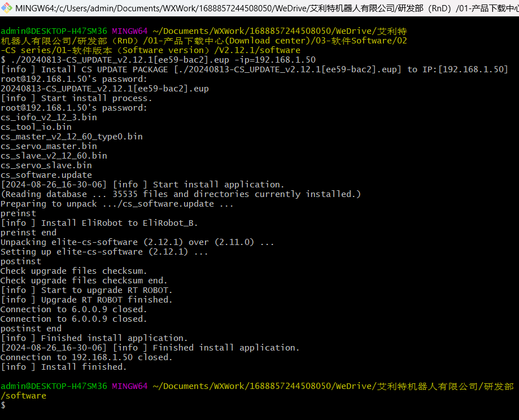
Task: Click cs_master_v2_12_60_type0.bin file name
Action: (71, 137)
